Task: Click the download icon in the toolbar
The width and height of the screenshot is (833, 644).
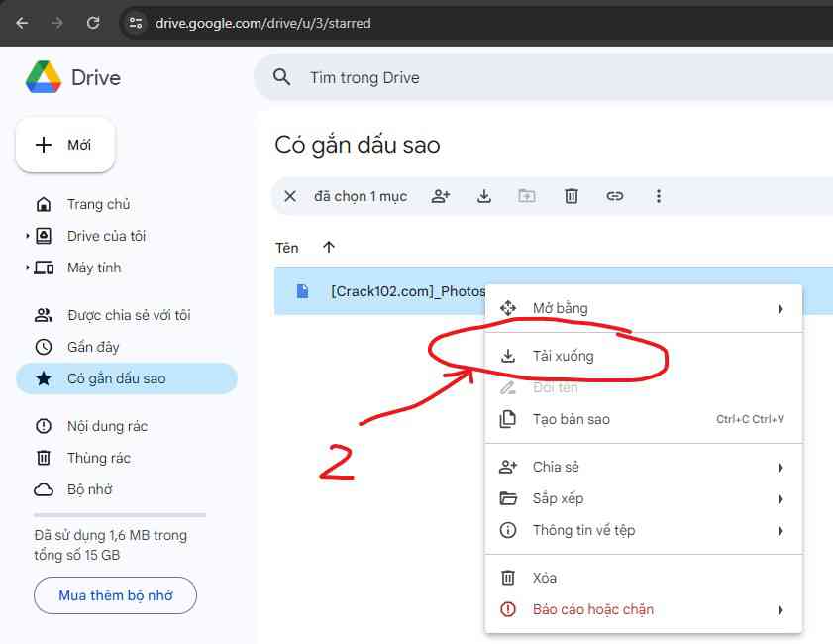Action: (483, 195)
